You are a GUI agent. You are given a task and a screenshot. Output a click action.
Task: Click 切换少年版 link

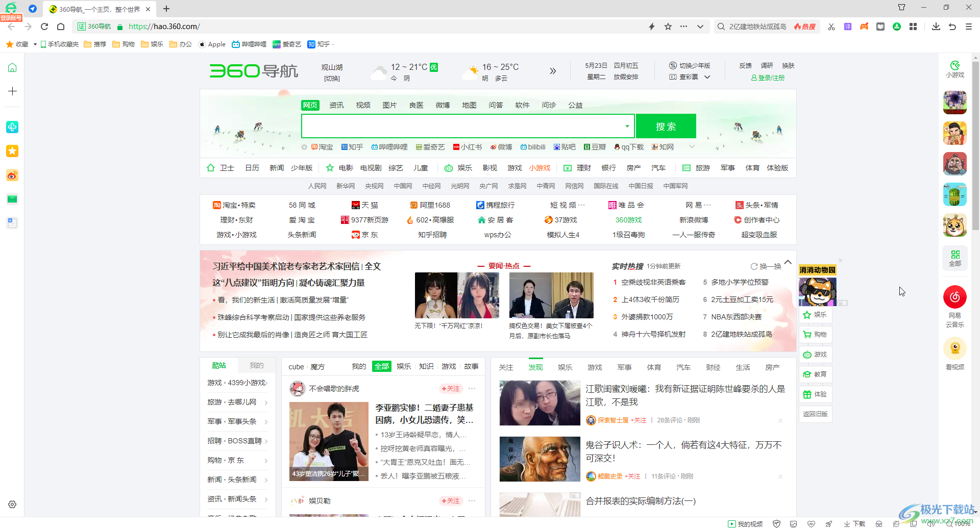[690, 66]
